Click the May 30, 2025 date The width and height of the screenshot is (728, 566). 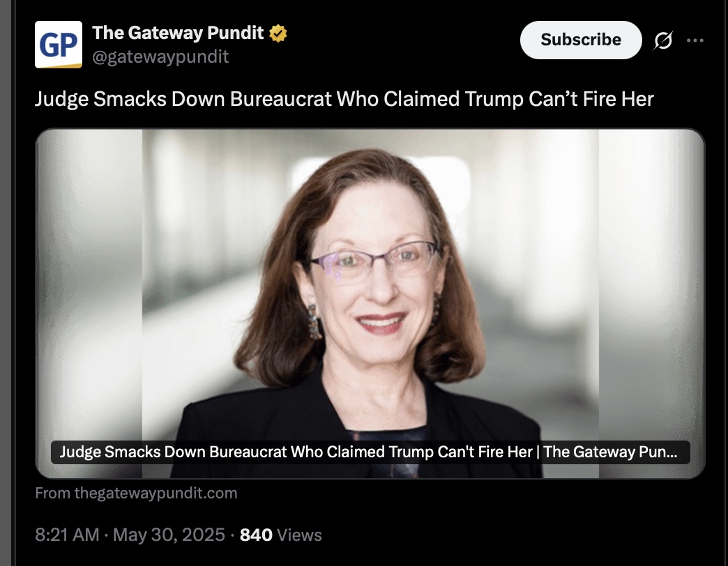click(x=169, y=535)
